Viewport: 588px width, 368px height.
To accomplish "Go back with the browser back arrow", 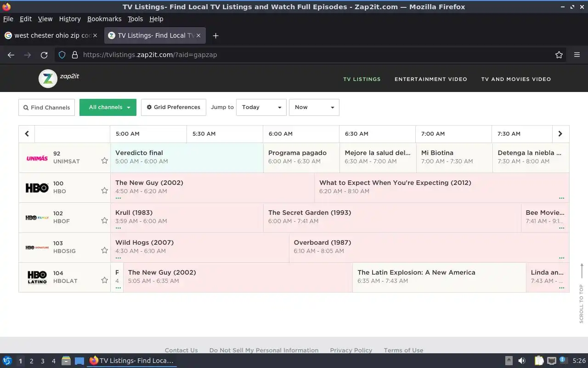I will tap(11, 55).
